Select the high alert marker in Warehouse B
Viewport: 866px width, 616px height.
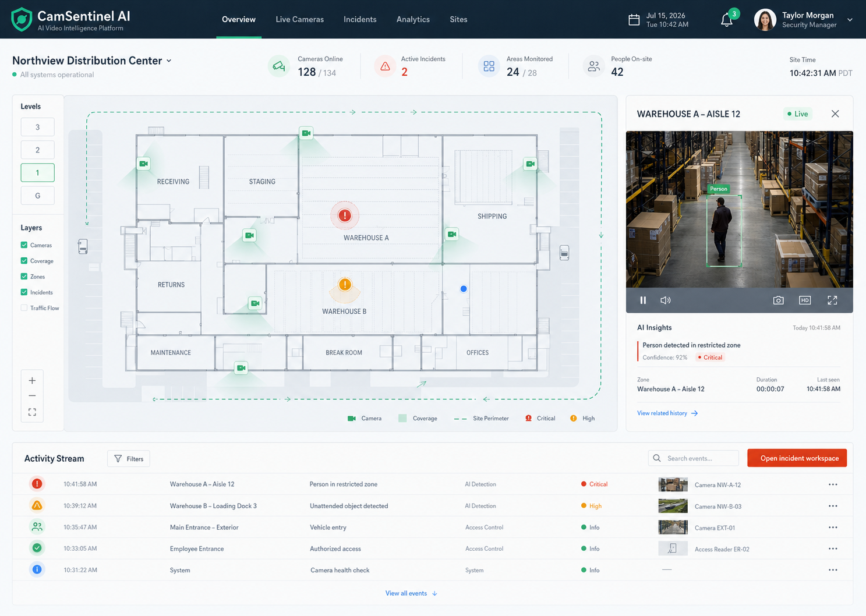tap(345, 285)
